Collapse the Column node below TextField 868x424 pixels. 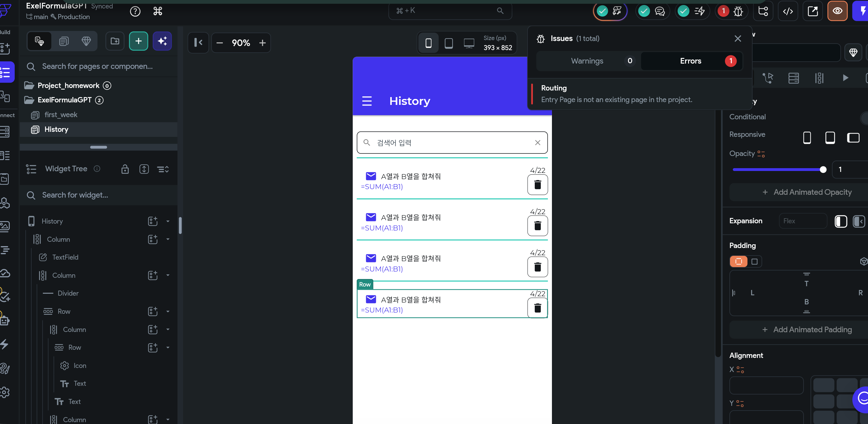pos(168,275)
